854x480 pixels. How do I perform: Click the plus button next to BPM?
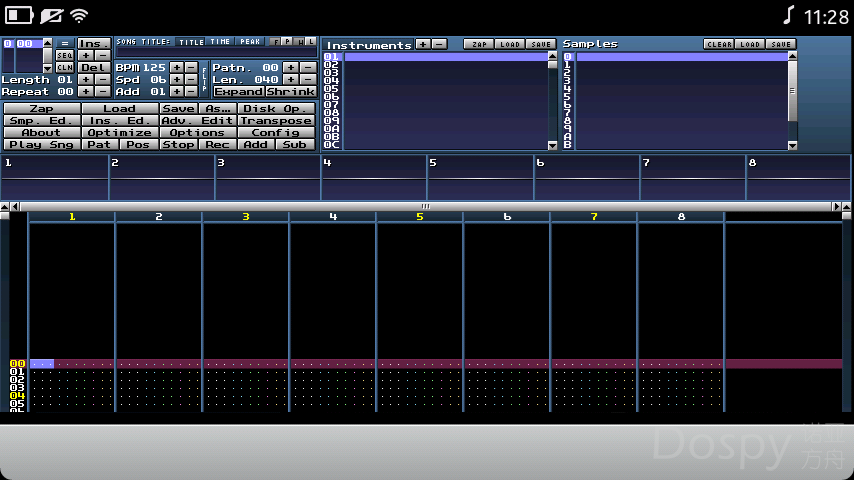coord(176,68)
